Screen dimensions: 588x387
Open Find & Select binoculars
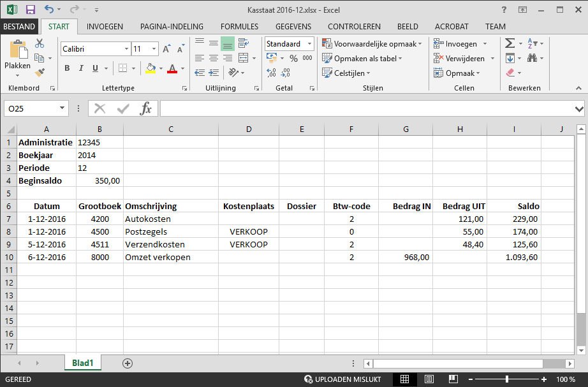(x=532, y=58)
